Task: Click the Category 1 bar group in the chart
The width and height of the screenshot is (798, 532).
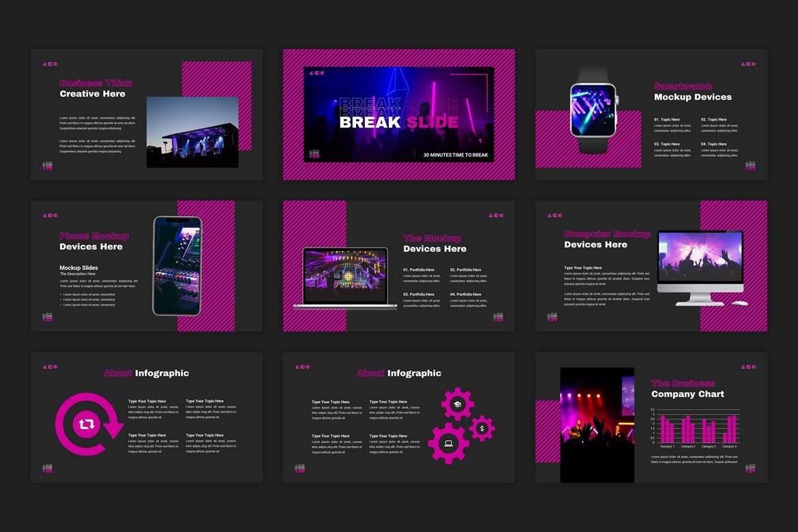Action: pos(667,428)
